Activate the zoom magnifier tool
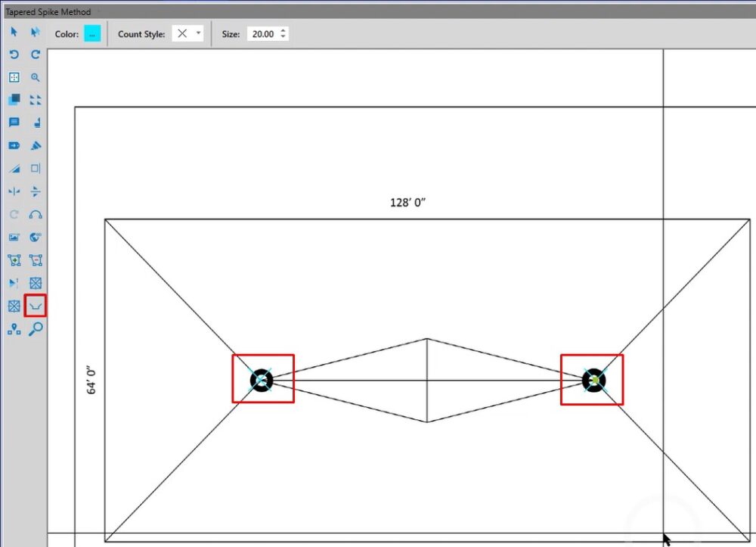This screenshot has height=547, width=756. coord(35,77)
